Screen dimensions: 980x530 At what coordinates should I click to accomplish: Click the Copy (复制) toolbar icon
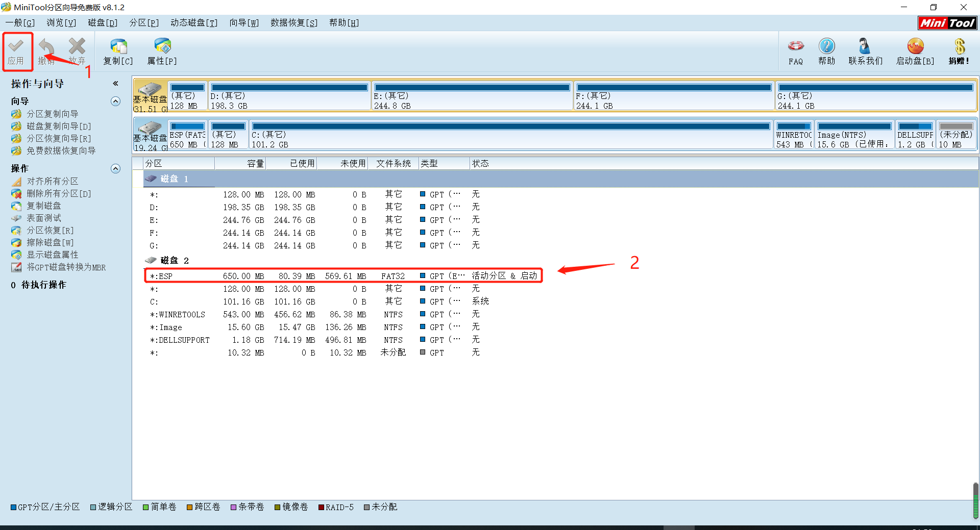(118, 46)
